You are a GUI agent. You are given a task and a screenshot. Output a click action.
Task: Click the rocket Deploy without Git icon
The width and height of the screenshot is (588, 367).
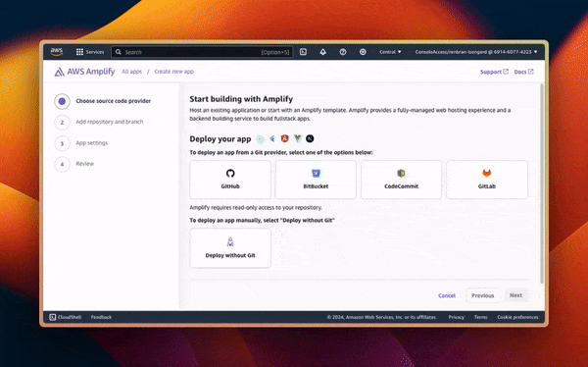coord(230,242)
